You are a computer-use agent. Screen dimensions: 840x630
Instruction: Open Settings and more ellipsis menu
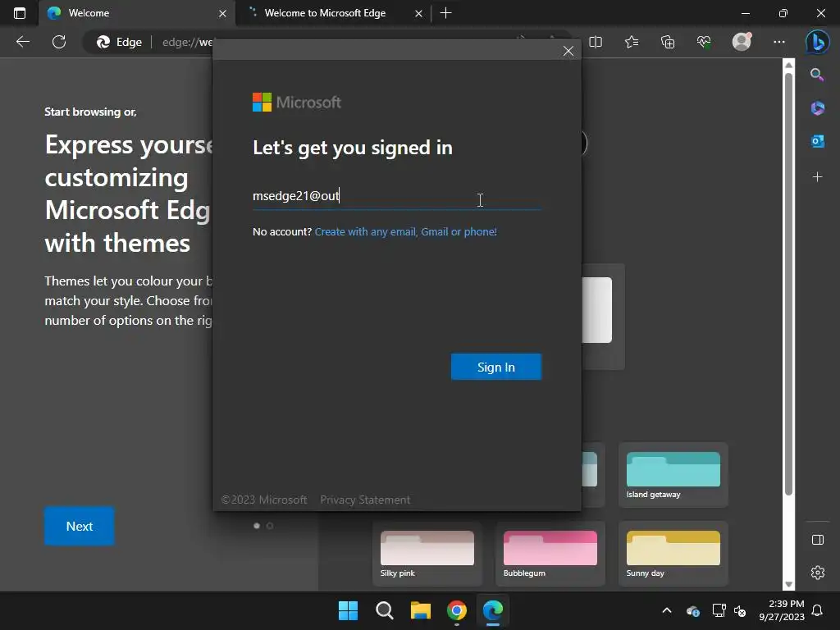point(779,42)
